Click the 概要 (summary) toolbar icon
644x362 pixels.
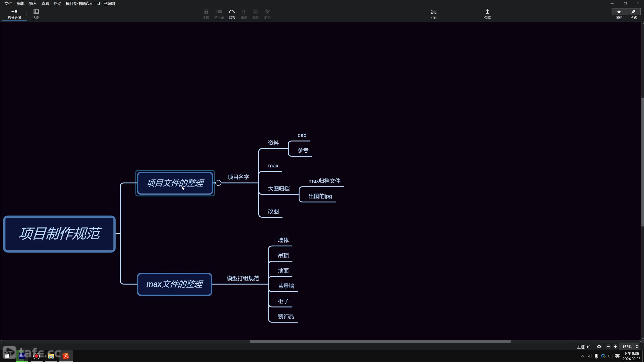[244, 14]
